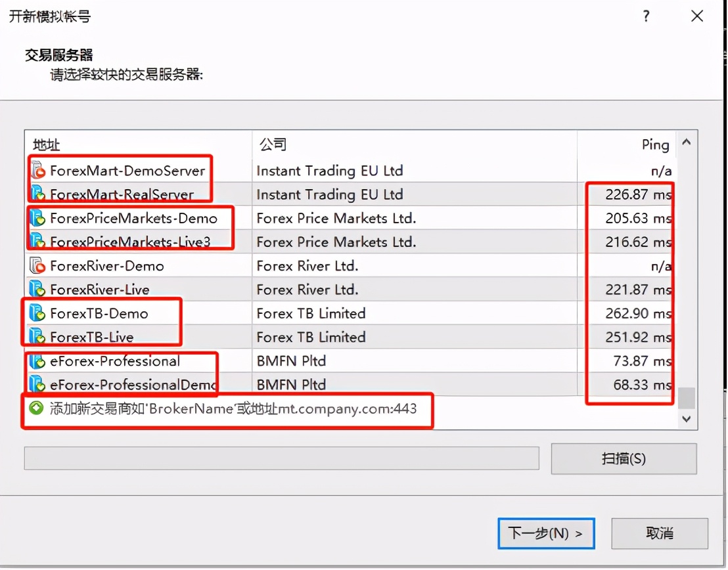
Task: Click Instant Trading EU Ltd in DemoServer row
Action: pyautogui.click(x=330, y=171)
